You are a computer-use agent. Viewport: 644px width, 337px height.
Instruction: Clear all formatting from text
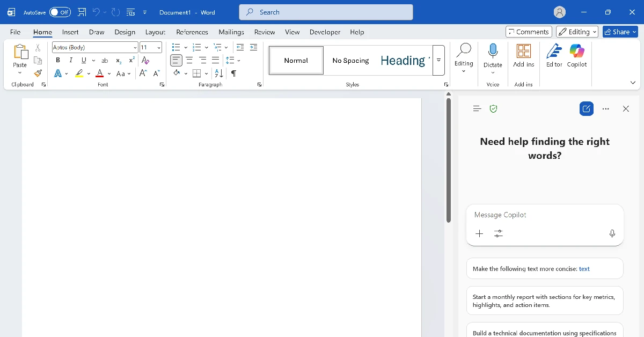(x=144, y=60)
